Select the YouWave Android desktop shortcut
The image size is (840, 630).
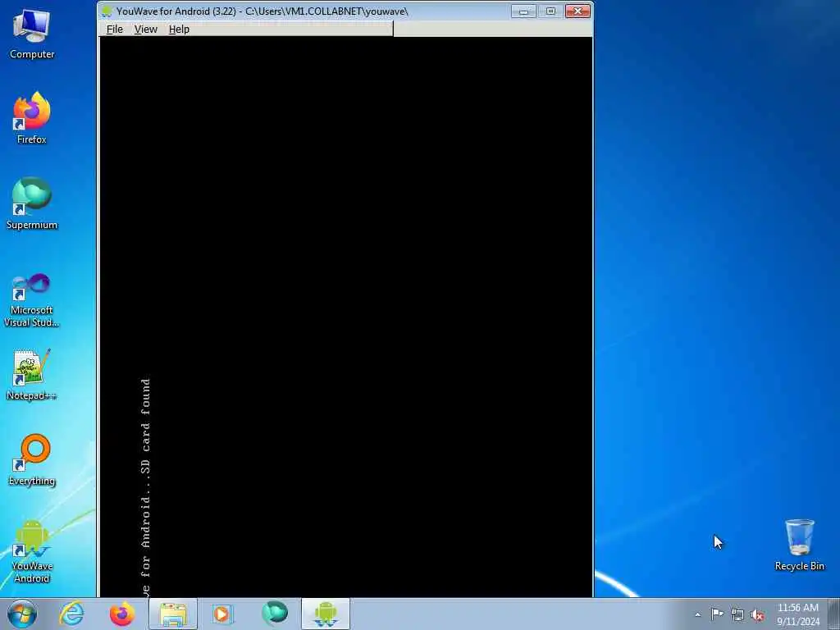[32, 550]
